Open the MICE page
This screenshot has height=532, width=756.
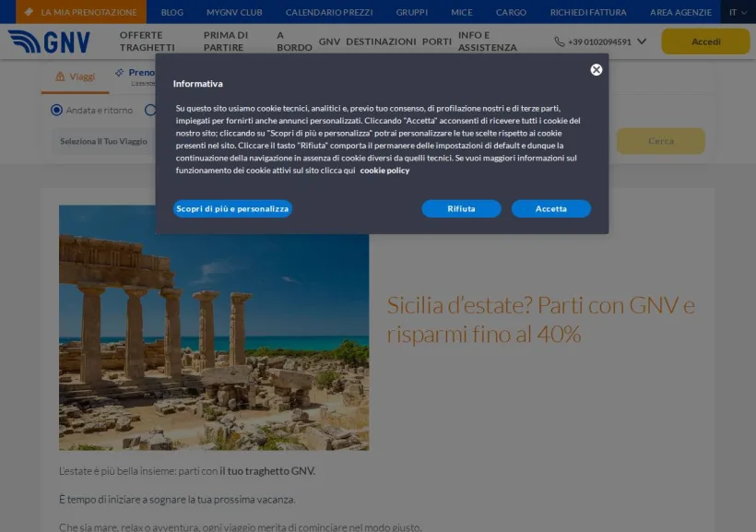[x=461, y=13]
